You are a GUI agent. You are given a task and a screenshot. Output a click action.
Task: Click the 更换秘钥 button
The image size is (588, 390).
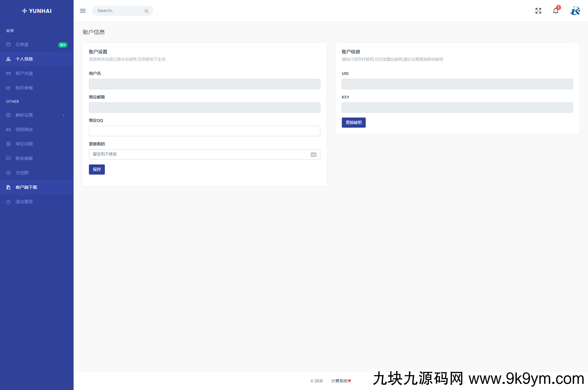(353, 122)
